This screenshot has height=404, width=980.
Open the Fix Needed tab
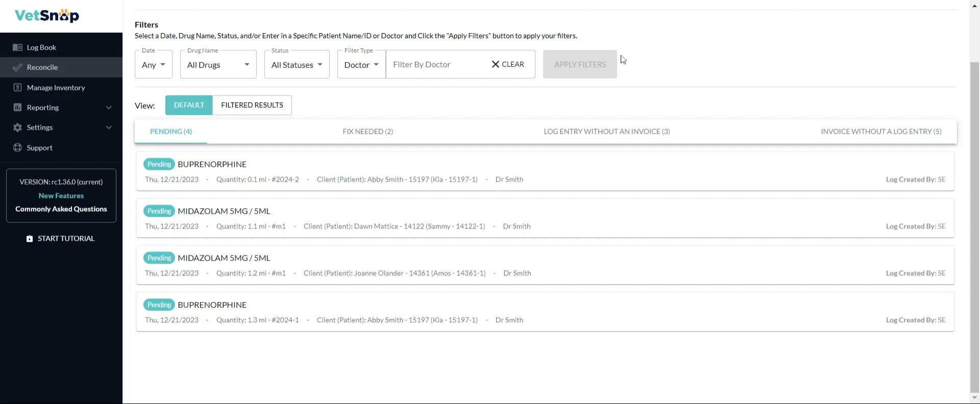367,132
